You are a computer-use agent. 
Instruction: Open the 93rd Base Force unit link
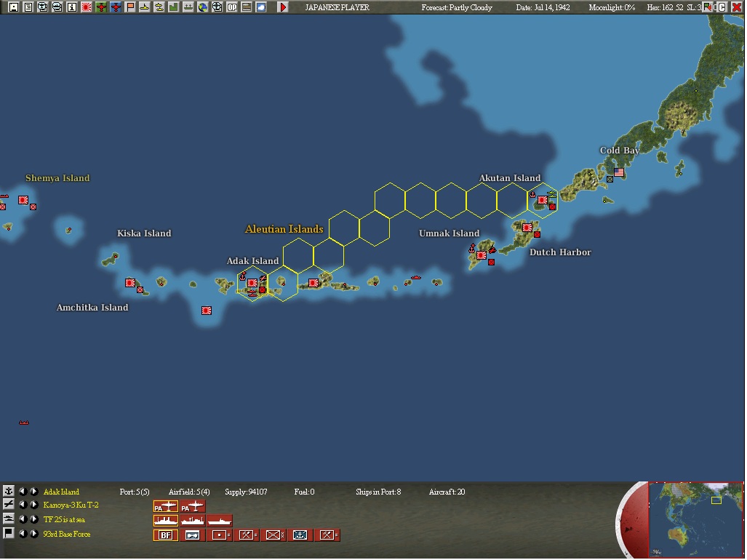[x=67, y=535]
